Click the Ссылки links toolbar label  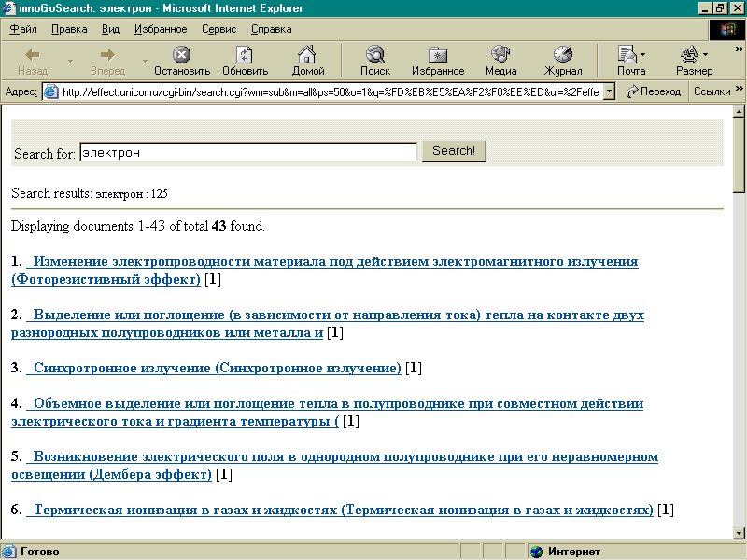pyautogui.click(x=712, y=91)
